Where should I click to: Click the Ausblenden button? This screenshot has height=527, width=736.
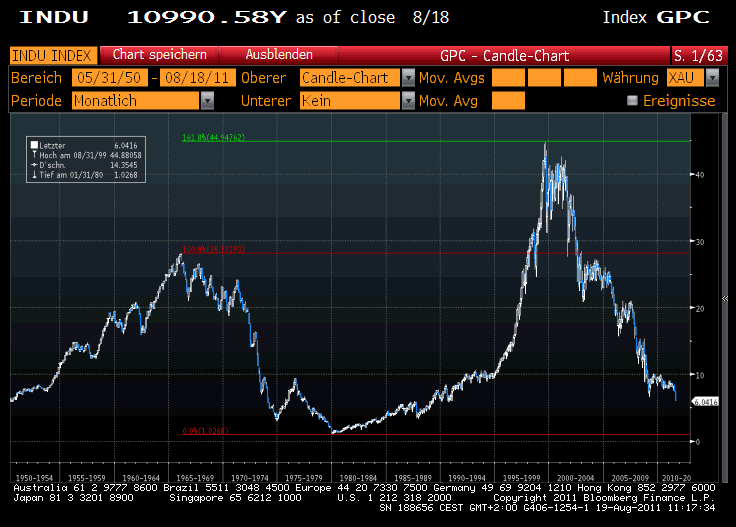[x=279, y=55]
